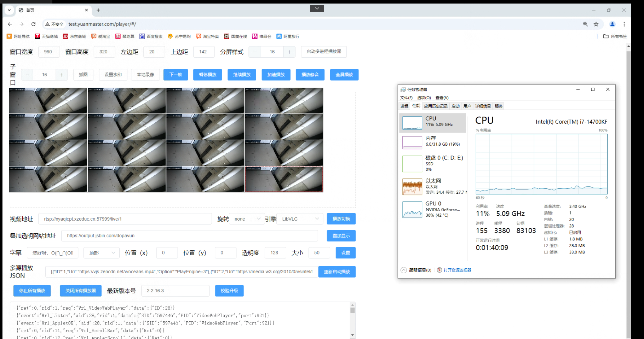Click the 视频地址 rtsp input field

(125, 219)
